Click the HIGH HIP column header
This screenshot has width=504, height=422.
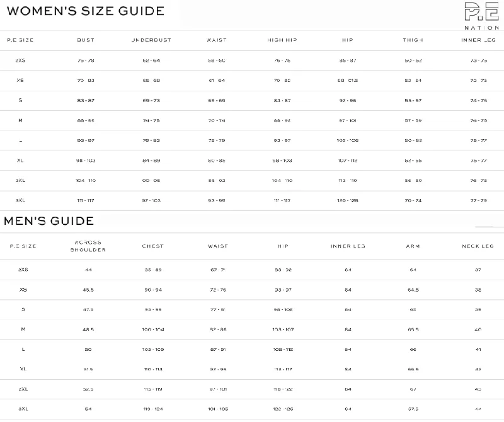pyautogui.click(x=282, y=40)
